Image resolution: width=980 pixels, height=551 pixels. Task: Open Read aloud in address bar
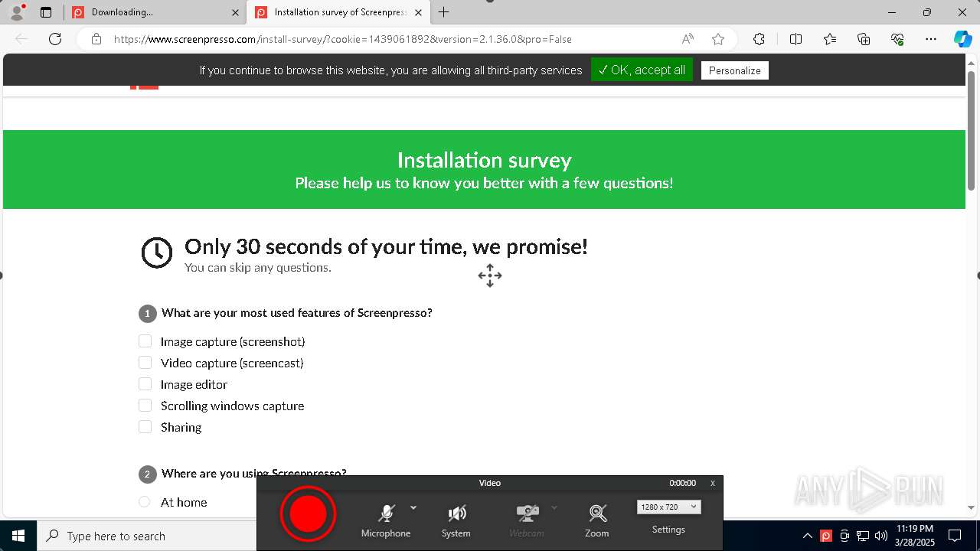[x=688, y=39]
